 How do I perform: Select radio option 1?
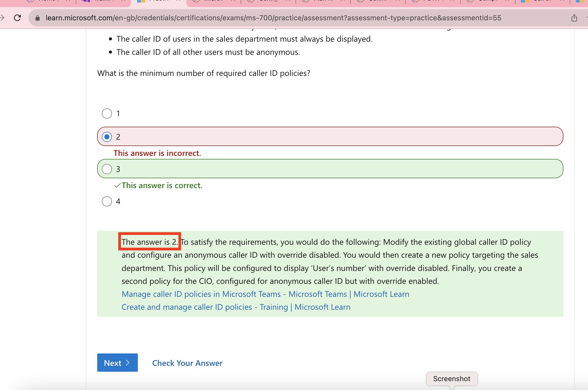coord(107,113)
